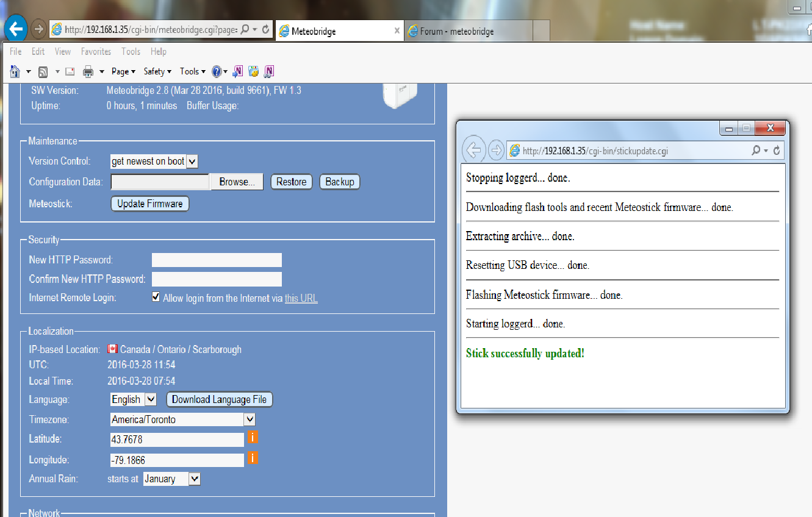Toggle Allow login from the Internet checkbox
The width and height of the screenshot is (812, 517).
[156, 298]
